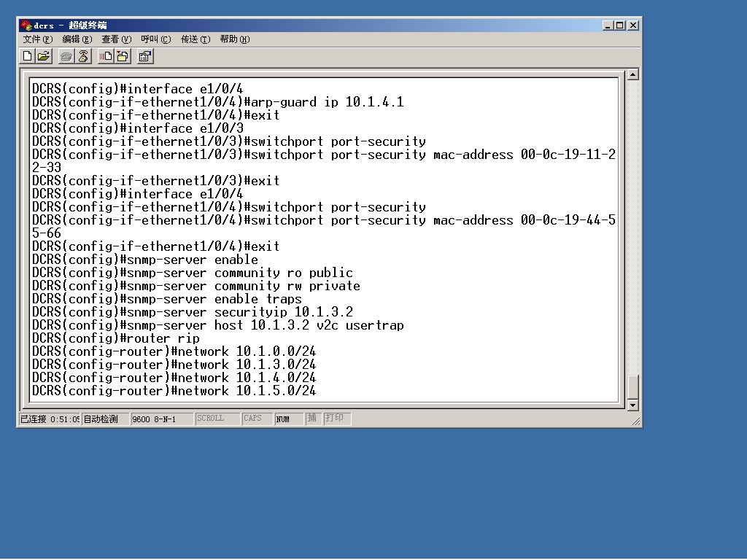Viewport: 747px width, 560px height.
Task: Click the mac-address 00-0c-19-44-5 line
Action: click(x=324, y=220)
